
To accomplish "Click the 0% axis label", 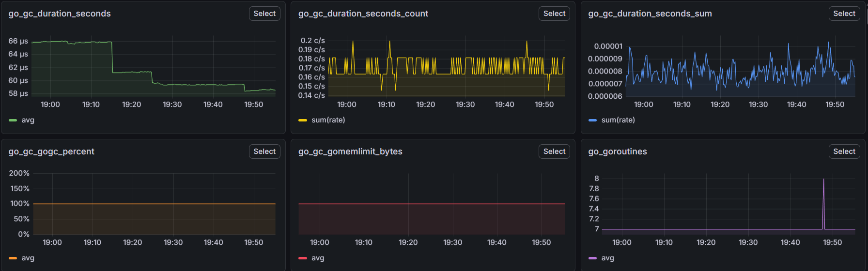I will pos(24,234).
